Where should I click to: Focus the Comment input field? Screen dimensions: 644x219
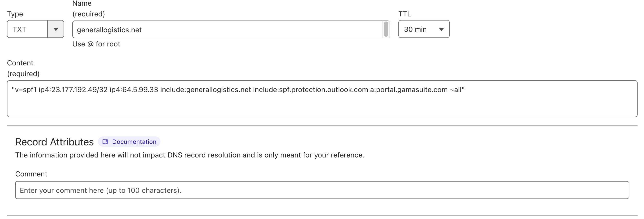coord(322,190)
